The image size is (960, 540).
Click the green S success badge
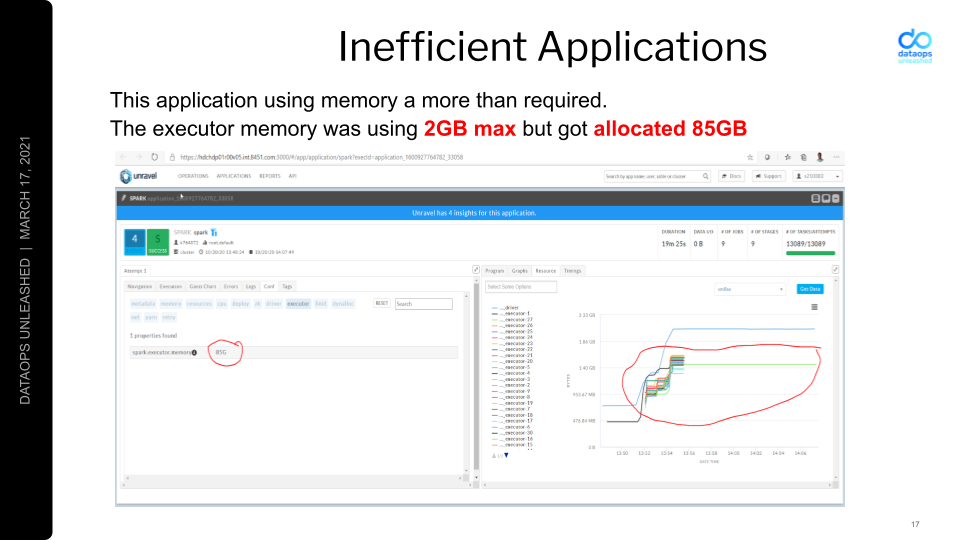point(158,242)
